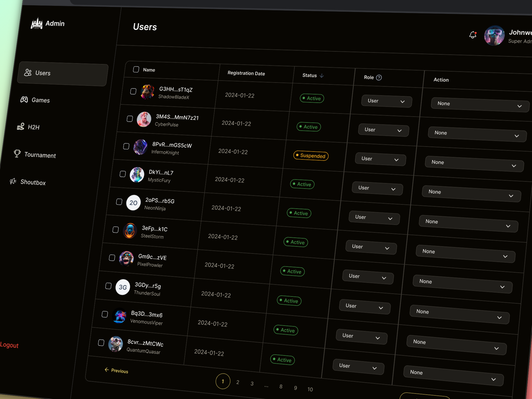Open PixelProwler monkey avatar

point(126,259)
